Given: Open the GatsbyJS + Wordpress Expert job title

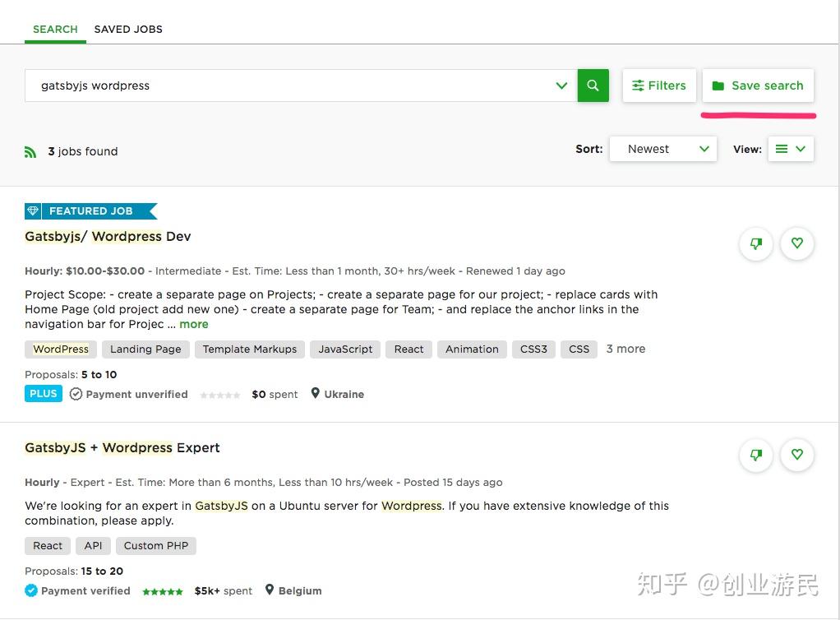Looking at the screenshot, I should point(122,447).
